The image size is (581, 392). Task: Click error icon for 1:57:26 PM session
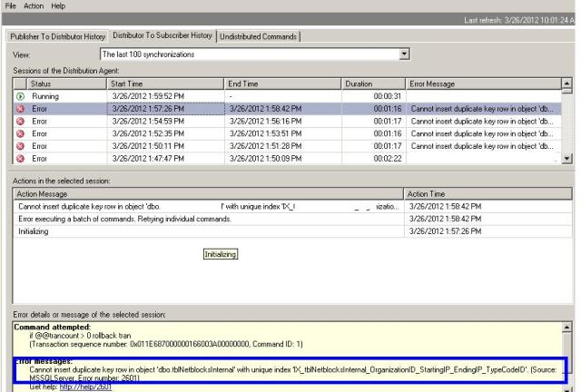[x=20, y=109]
